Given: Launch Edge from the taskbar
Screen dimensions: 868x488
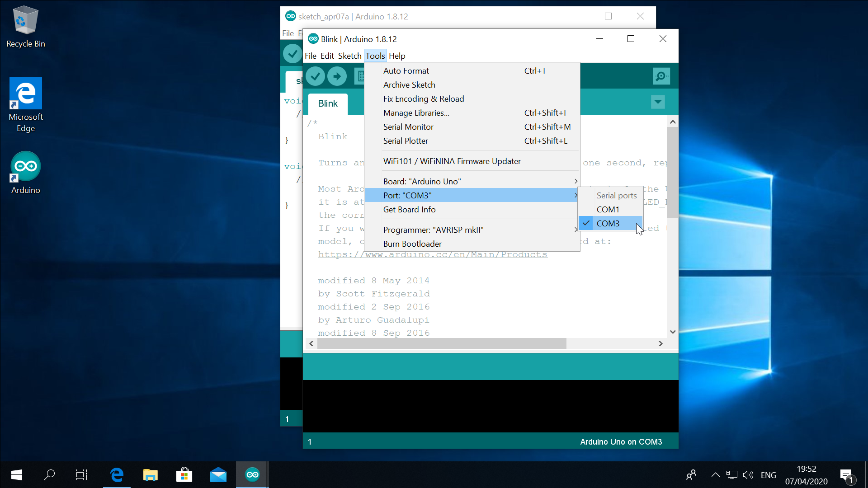Looking at the screenshot, I should (117, 475).
